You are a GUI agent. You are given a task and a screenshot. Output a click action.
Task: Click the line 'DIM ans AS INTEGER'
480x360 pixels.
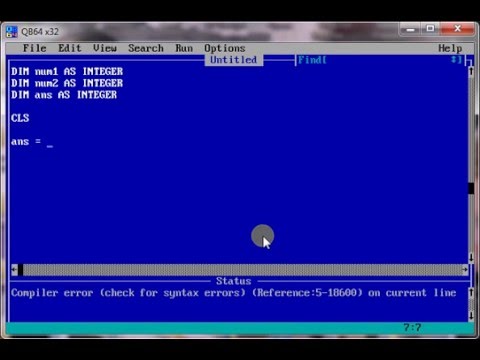[64, 95]
